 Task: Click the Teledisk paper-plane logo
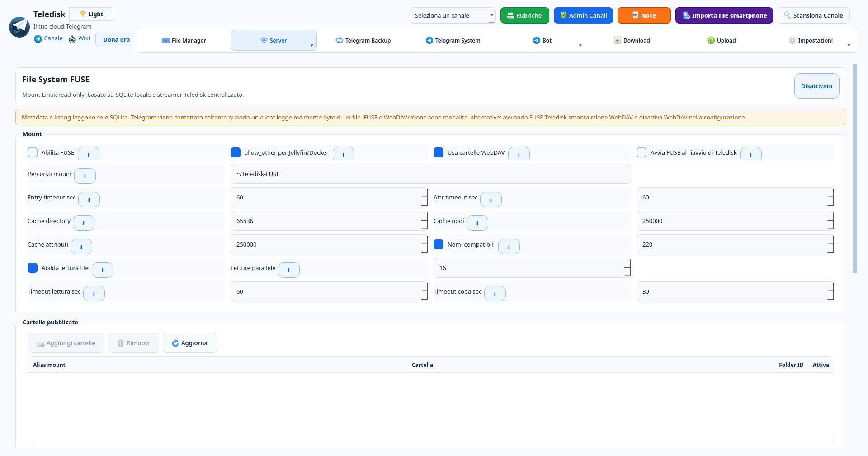[x=19, y=27]
